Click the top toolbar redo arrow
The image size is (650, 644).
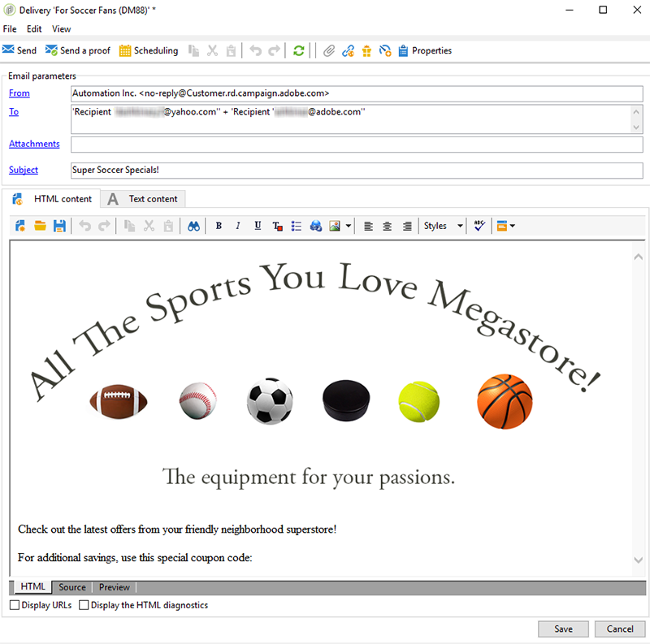tap(274, 50)
